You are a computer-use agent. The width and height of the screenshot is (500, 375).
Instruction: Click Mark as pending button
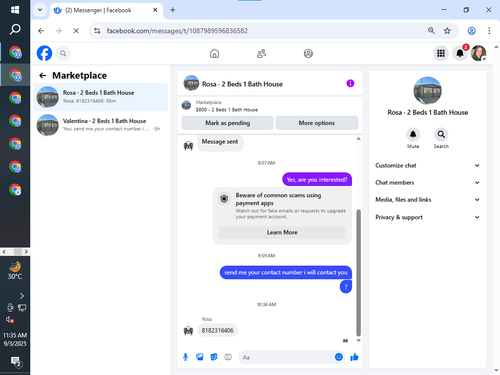tap(227, 123)
